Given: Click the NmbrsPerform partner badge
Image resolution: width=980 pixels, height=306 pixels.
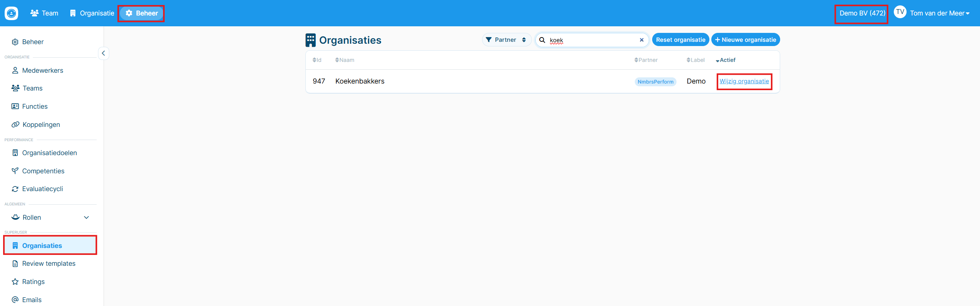Looking at the screenshot, I should coord(655,82).
